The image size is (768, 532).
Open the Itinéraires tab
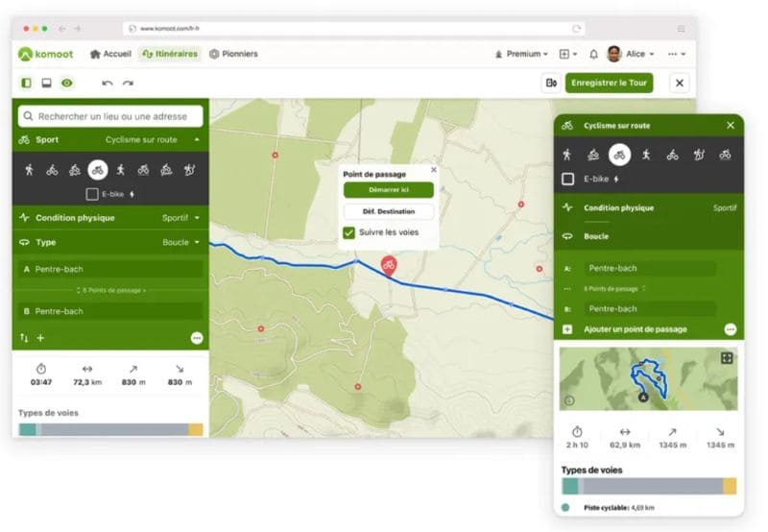[x=170, y=54]
